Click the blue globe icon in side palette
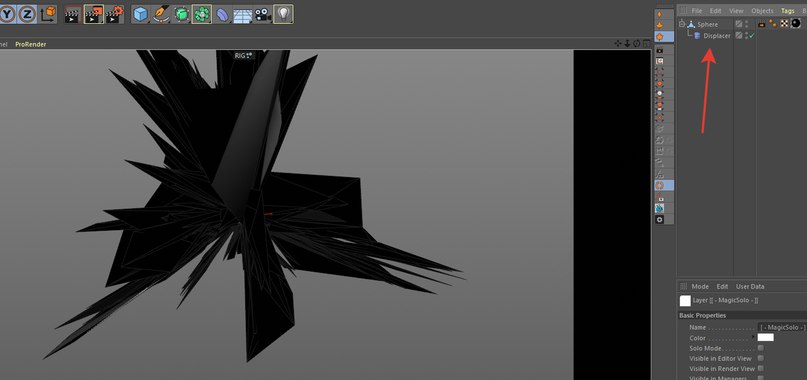 tap(659, 208)
